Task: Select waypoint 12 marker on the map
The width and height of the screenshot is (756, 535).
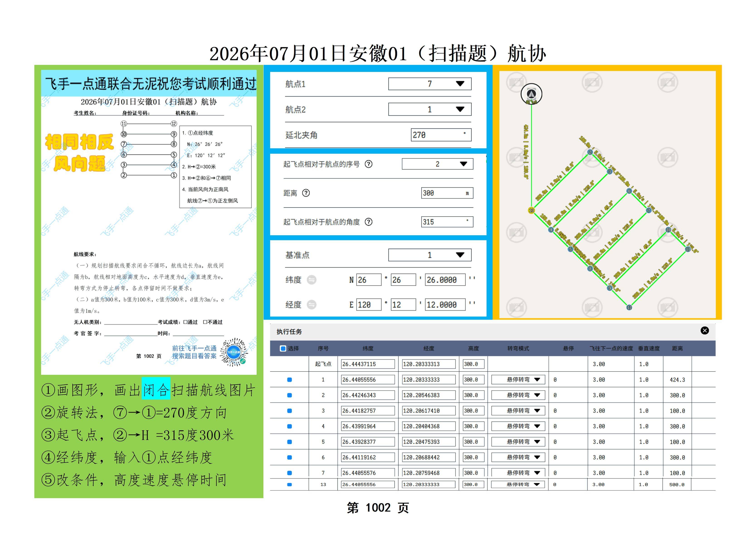Action: click(629, 308)
